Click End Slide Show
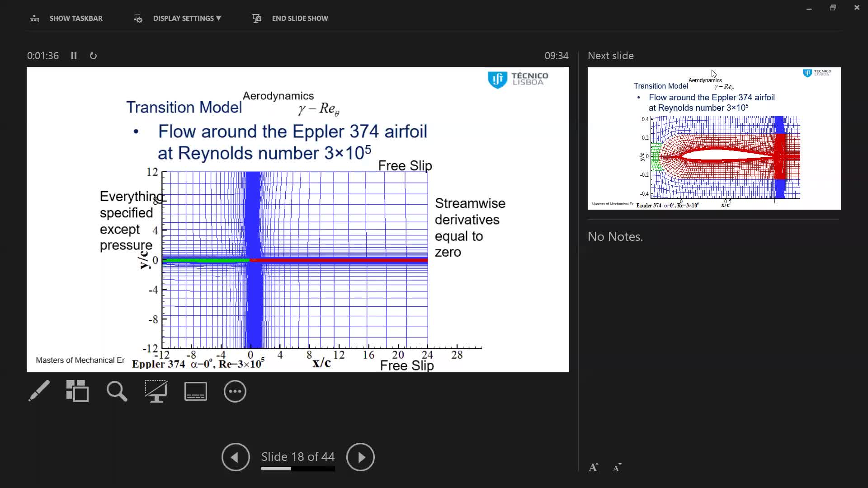Viewport: 868px width, 488px height. pyautogui.click(x=300, y=18)
